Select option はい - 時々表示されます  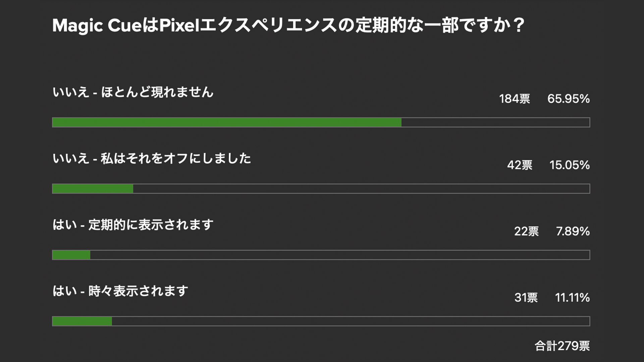(x=120, y=291)
